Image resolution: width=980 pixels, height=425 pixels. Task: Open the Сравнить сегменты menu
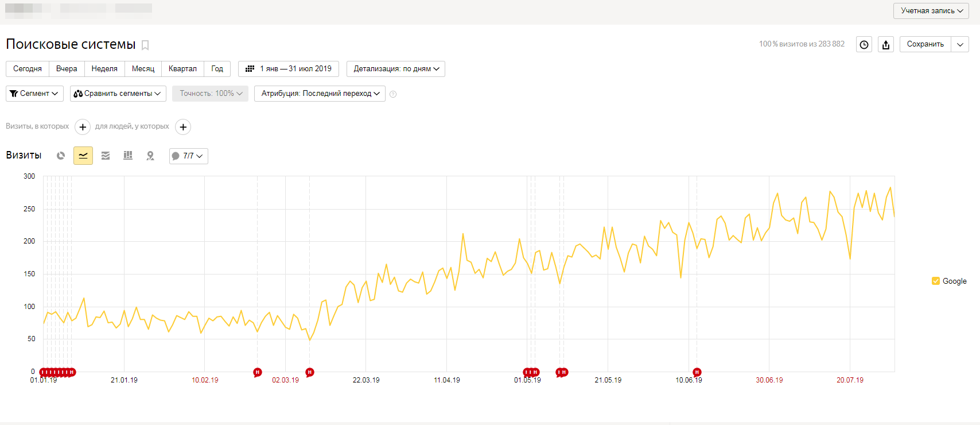pyautogui.click(x=118, y=94)
